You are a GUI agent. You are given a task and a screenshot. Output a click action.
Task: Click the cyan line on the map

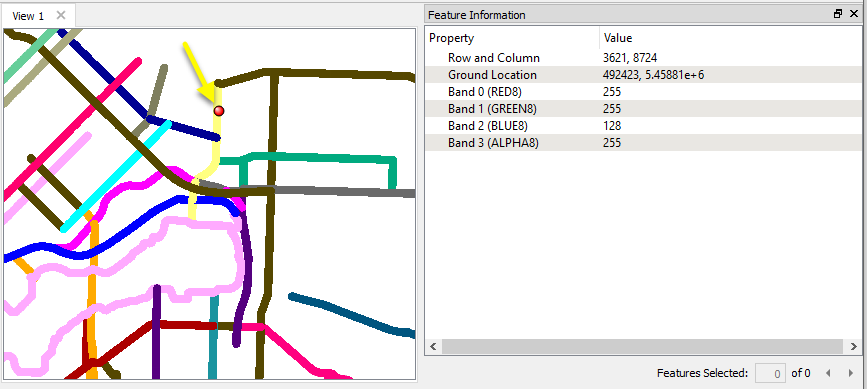(x=116, y=176)
